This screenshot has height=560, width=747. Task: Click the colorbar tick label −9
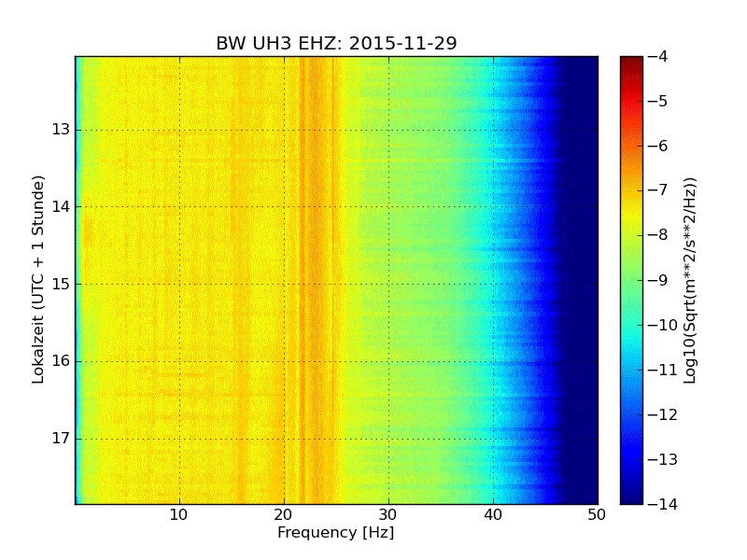(657, 280)
